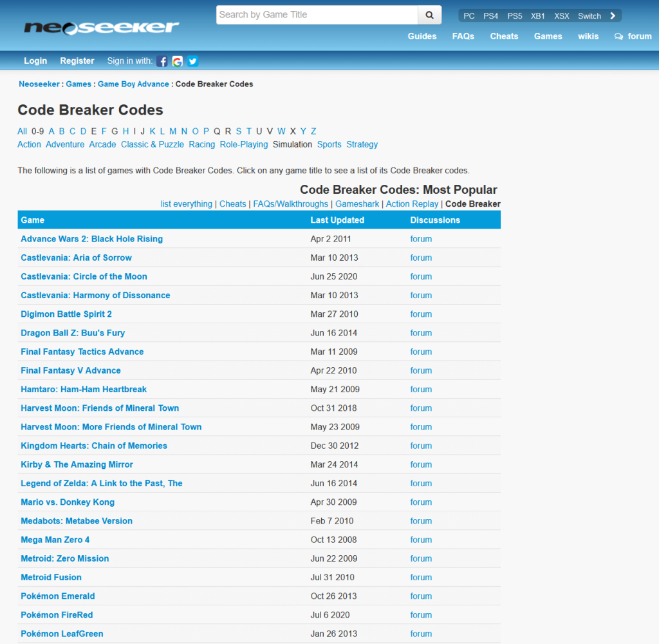Click the Search by Game Title field

click(x=317, y=15)
